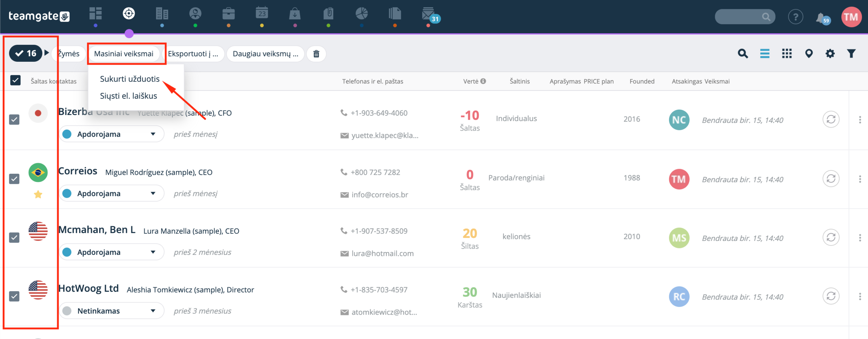Open the shopping bag products icon
868x339 pixels.
(x=295, y=14)
